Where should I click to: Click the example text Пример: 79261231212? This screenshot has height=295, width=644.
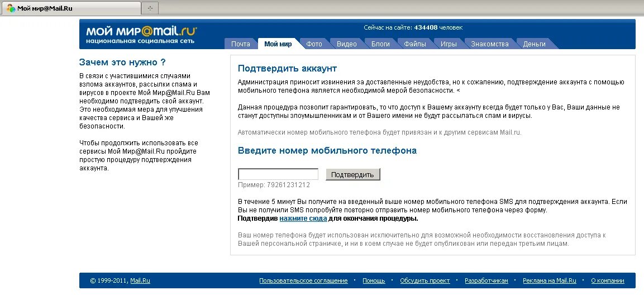pos(274,185)
